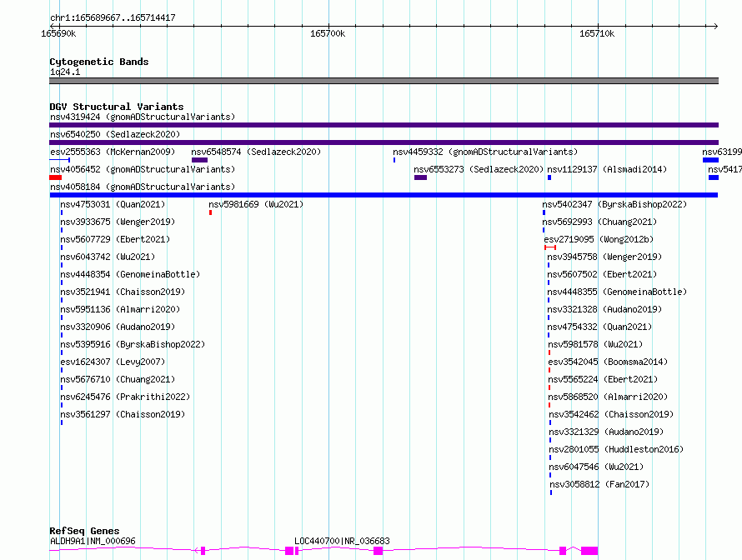Viewport: 742px width, 560px height.
Task: Select nsv3321328 Audano2019 variant
Action: coord(604,309)
